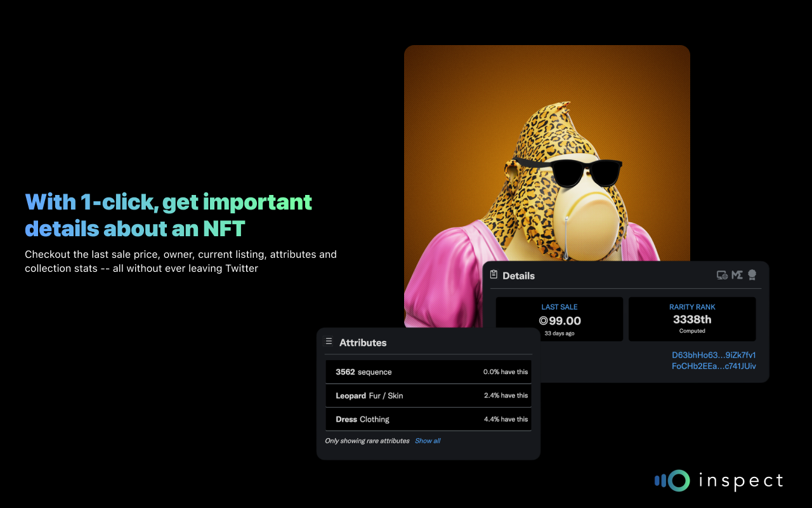Click the inspect logo circle icon
Viewport: 812px width, 508px height.
point(678,481)
